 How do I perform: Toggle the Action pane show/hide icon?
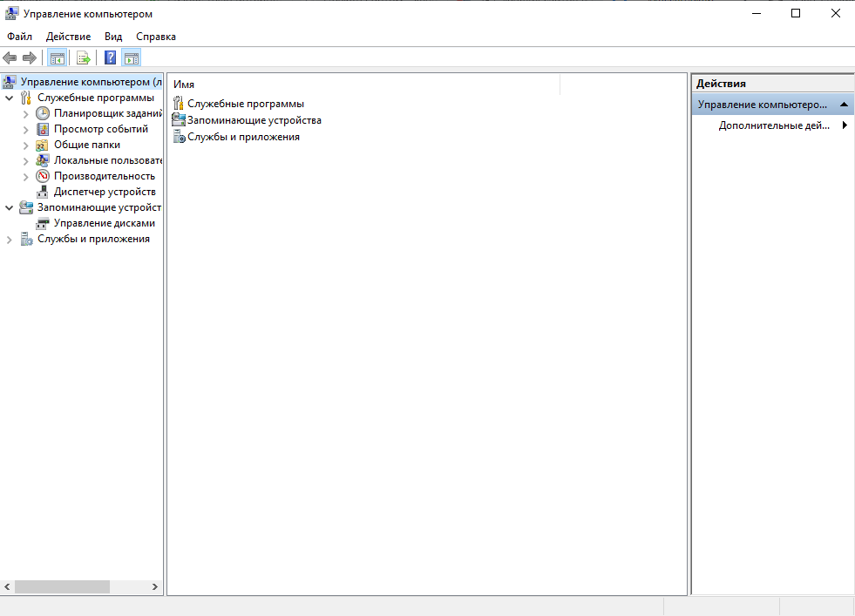click(x=132, y=58)
